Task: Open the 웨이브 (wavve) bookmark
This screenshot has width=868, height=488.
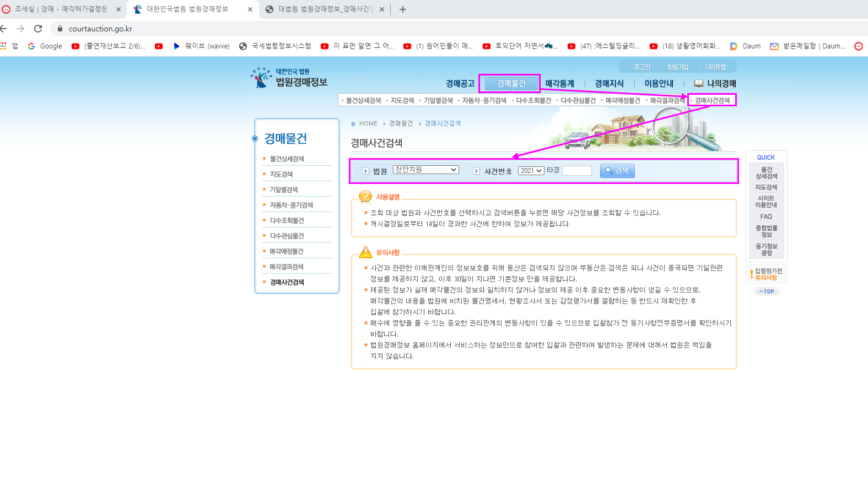Action: point(201,46)
